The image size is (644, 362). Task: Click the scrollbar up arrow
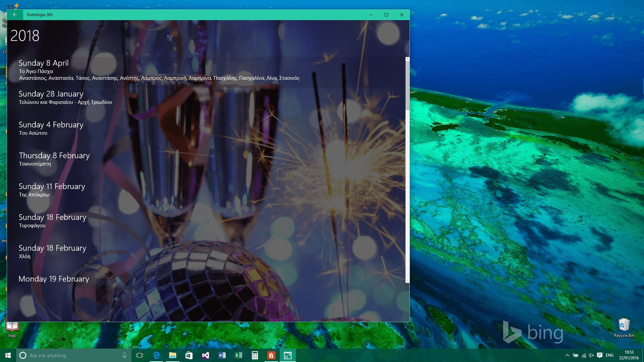[x=408, y=59]
